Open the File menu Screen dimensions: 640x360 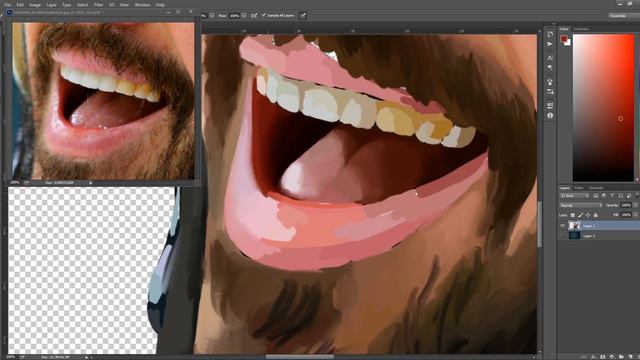coord(7,5)
